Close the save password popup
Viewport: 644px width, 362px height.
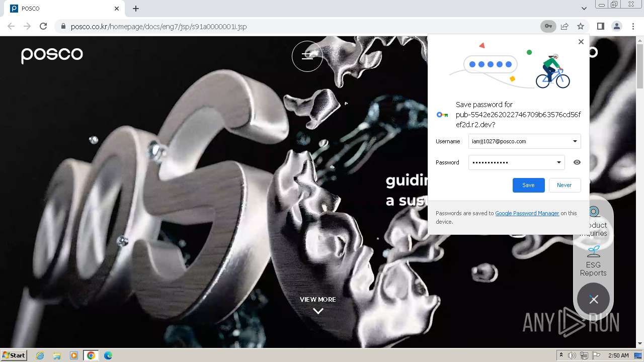tap(581, 42)
